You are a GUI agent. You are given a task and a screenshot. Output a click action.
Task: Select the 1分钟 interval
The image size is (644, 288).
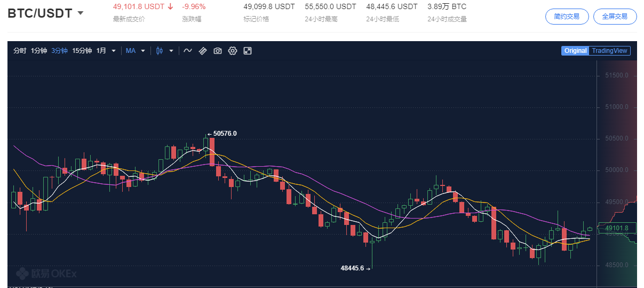(39, 51)
